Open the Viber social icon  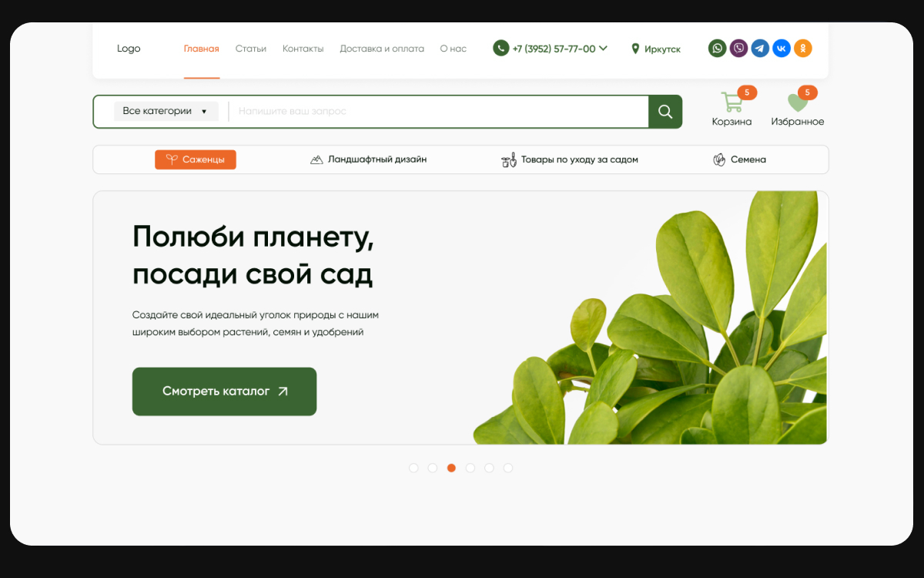tap(738, 49)
